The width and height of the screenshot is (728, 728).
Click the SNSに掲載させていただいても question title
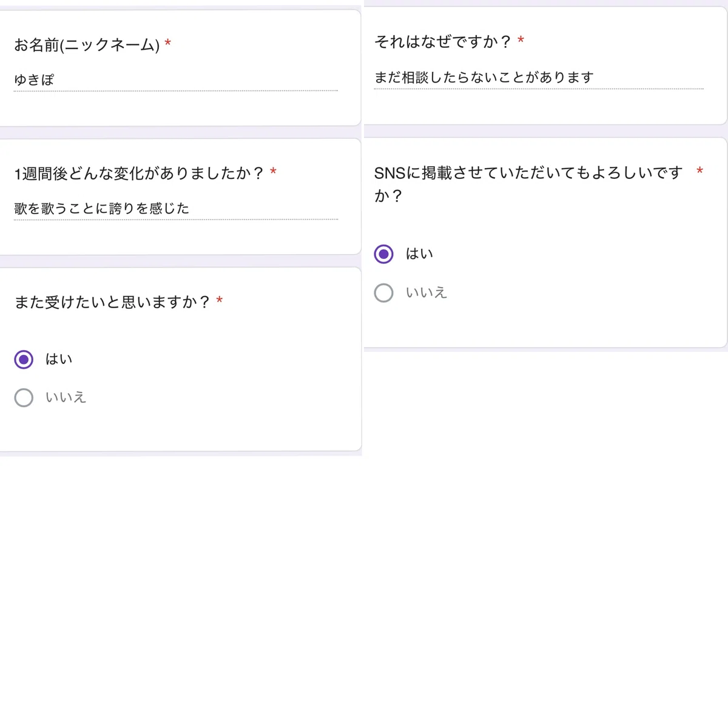click(528, 184)
